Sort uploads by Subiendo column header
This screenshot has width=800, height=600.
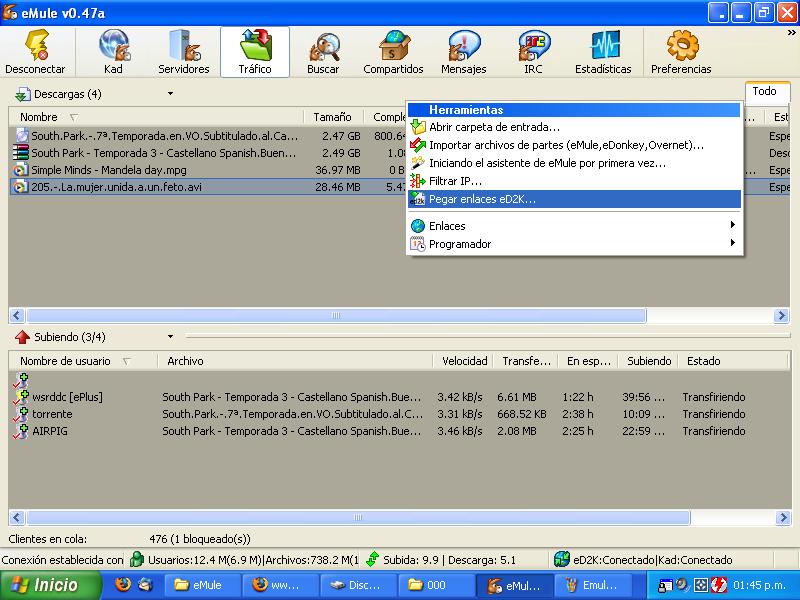pos(648,361)
